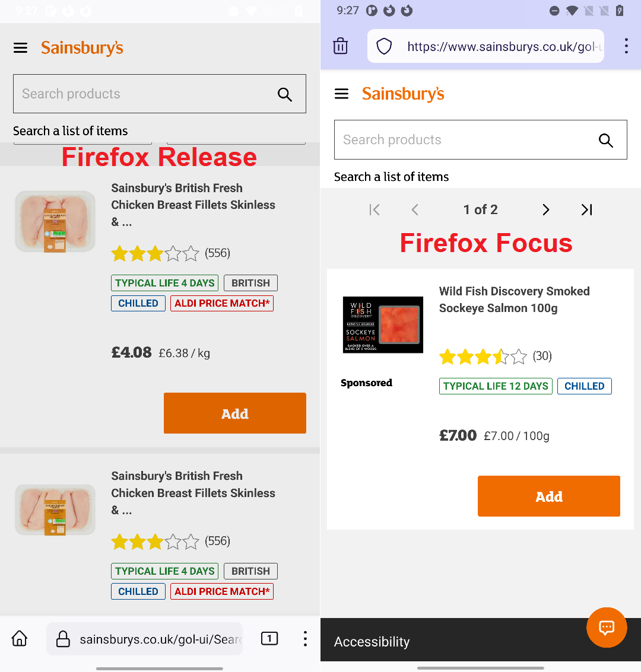The height and width of the screenshot is (672, 641).
Task: Tap the search magnifier in the Focus search bar
Action: click(x=605, y=140)
